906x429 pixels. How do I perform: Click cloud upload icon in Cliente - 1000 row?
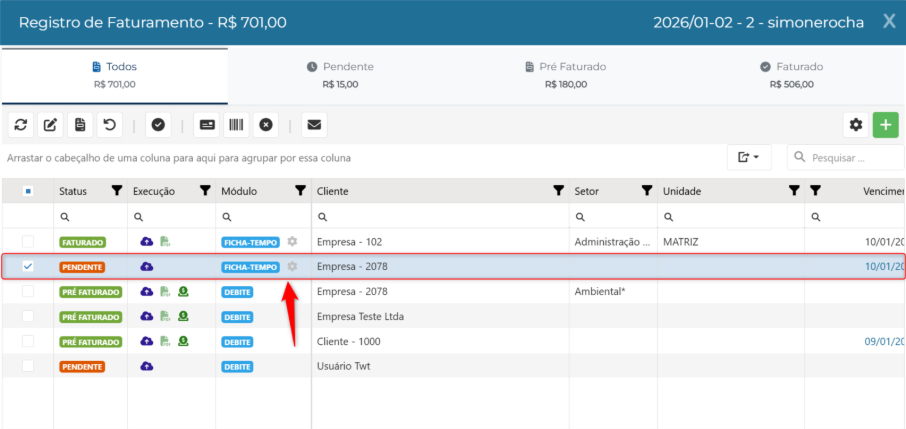pyautogui.click(x=147, y=341)
